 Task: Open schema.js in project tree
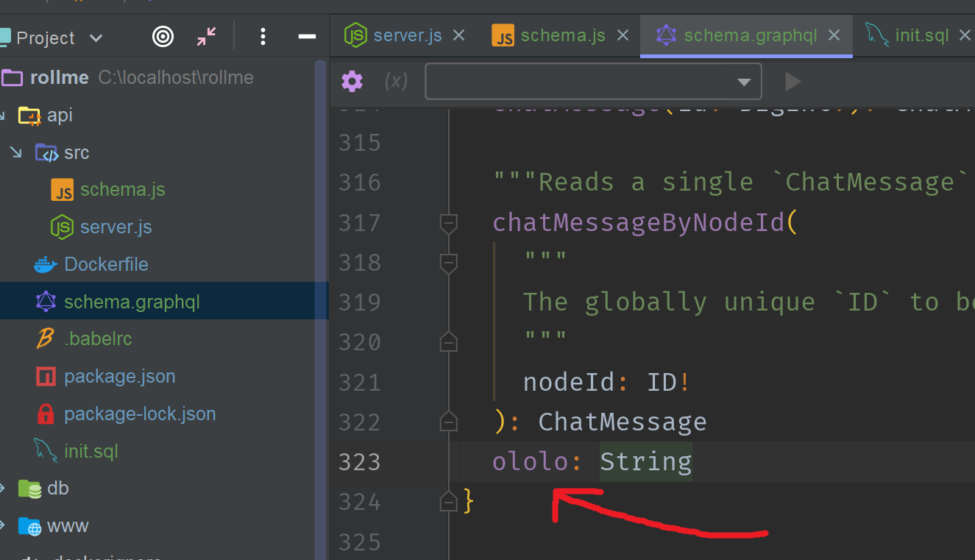pos(123,189)
